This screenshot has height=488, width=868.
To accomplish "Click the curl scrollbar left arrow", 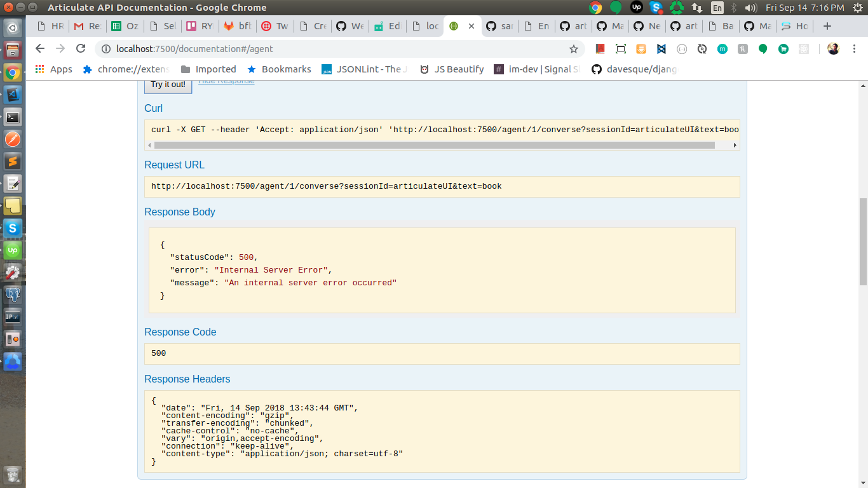I will tap(149, 145).
